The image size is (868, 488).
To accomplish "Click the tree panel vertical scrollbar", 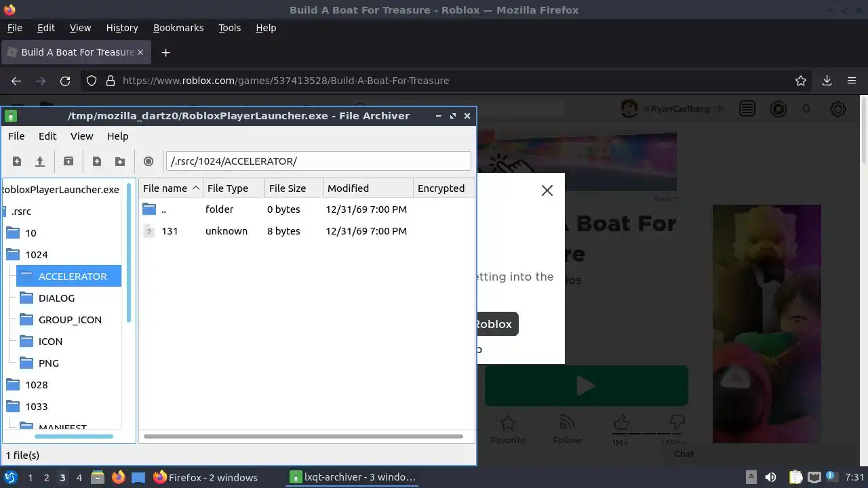I will pyautogui.click(x=129, y=252).
